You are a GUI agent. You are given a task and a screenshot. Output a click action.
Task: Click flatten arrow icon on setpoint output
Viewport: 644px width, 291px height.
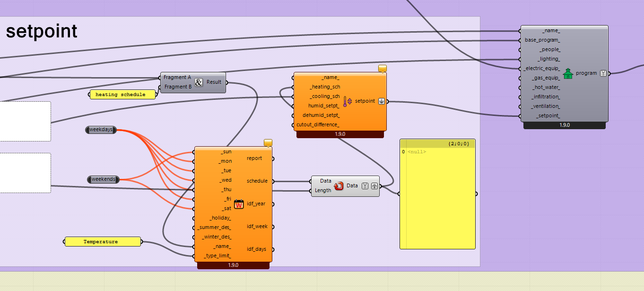[x=382, y=101]
